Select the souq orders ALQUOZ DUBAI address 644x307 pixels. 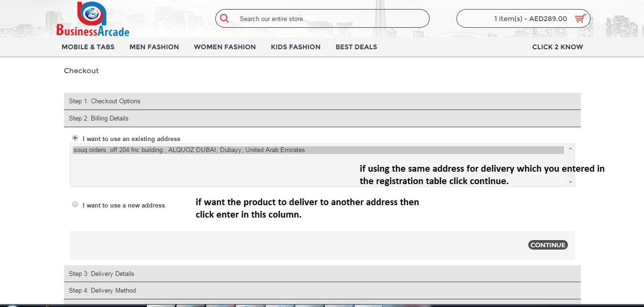click(318, 150)
